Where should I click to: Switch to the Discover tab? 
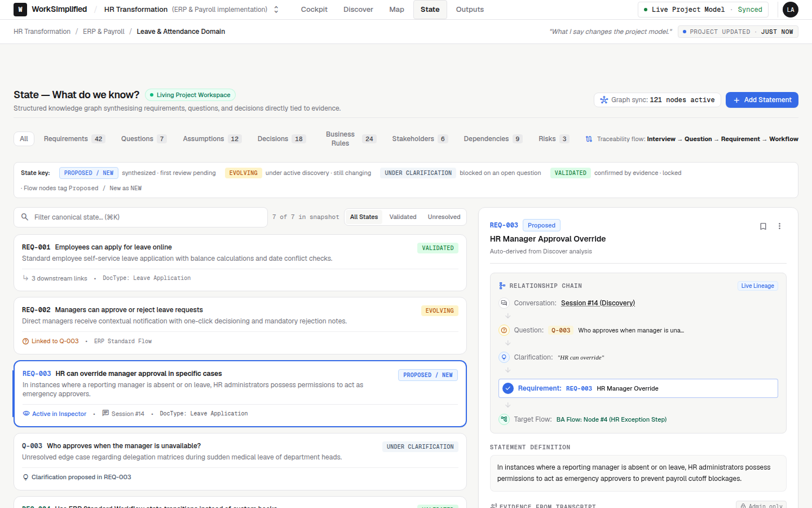(358, 10)
